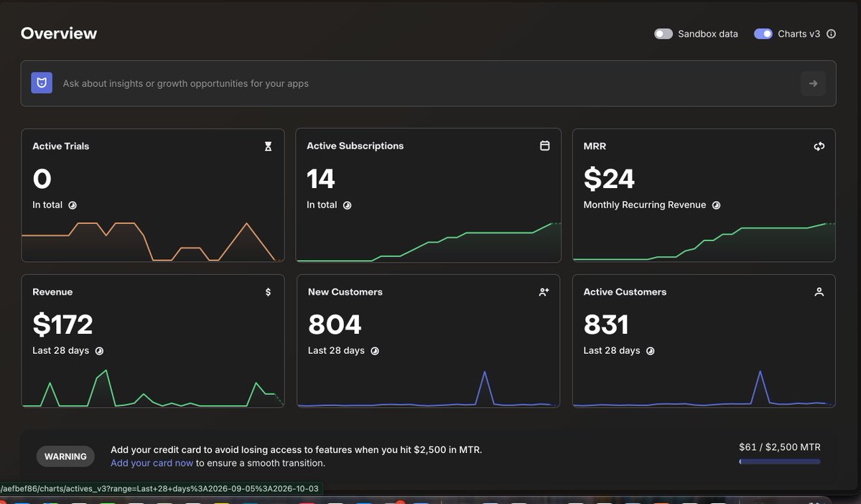
Task: Click the 831 active customers value
Action: coord(605,325)
